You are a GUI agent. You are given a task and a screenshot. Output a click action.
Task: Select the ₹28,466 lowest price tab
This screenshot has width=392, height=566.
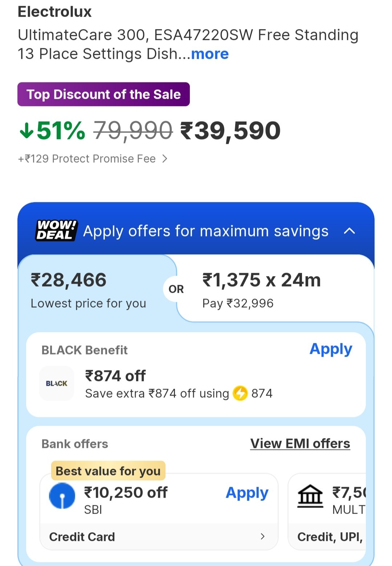coord(88,290)
